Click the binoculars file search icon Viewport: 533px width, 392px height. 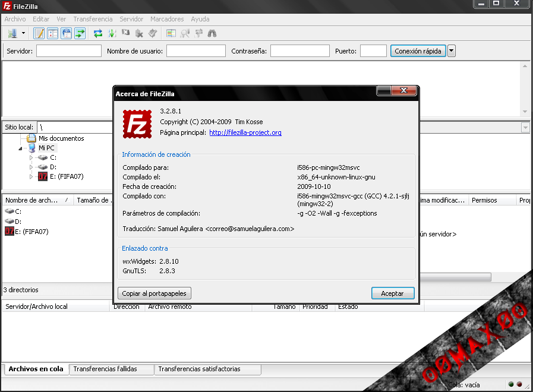[212, 33]
